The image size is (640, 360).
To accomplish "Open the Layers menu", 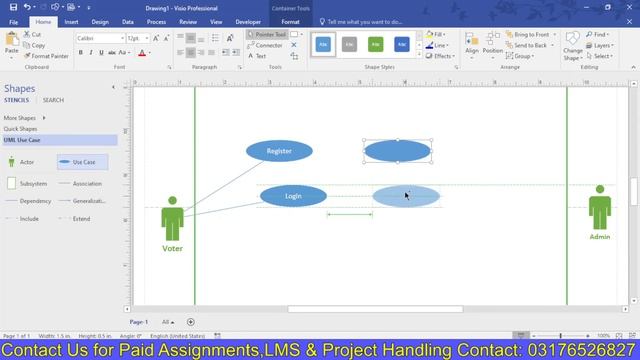I will (600, 45).
